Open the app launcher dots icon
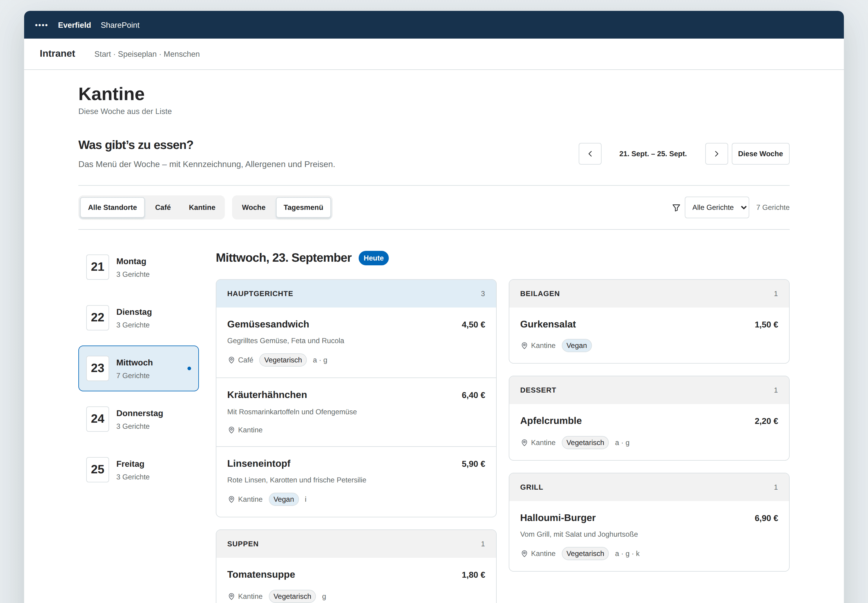This screenshot has width=868, height=603. coord(41,25)
